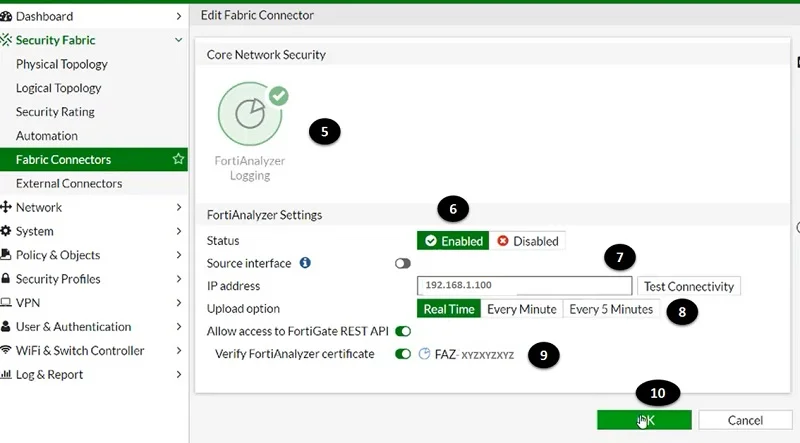
Task: Click the Edit Fabric Connector title
Action: [x=257, y=15]
